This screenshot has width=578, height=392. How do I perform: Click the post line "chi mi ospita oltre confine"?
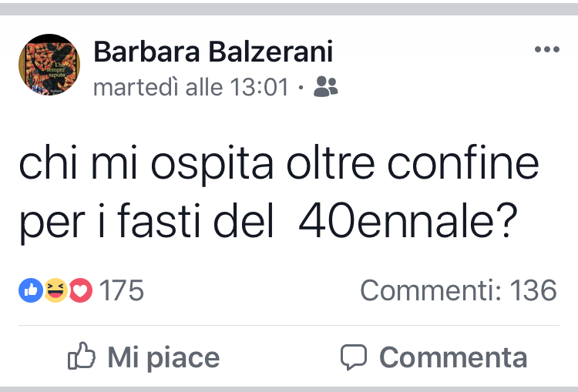(277, 166)
